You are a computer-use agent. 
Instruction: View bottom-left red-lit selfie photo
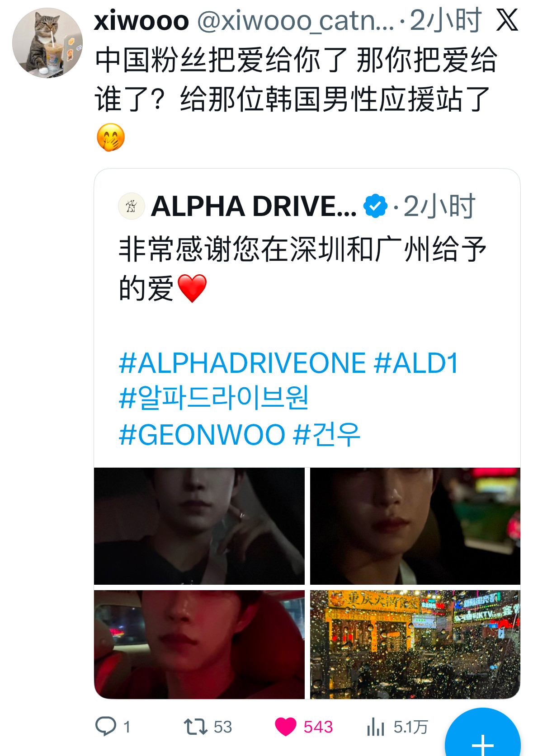tap(199, 644)
